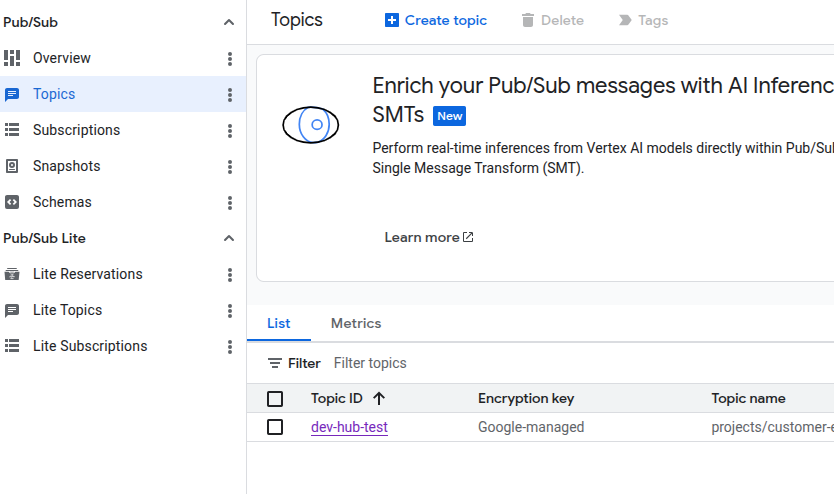This screenshot has height=494, width=834.
Task: Toggle the select-all checkbox in the table header
Action: coord(275,399)
